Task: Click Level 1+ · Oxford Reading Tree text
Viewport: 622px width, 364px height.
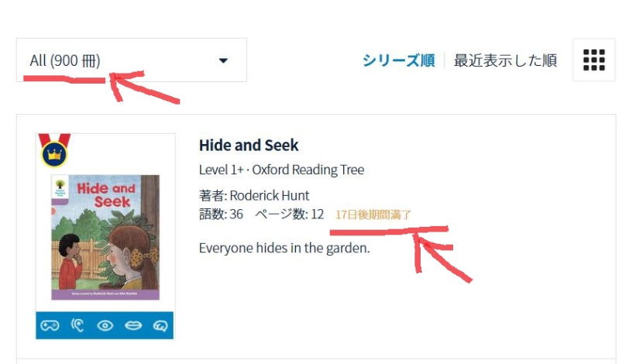Action: 282,170
